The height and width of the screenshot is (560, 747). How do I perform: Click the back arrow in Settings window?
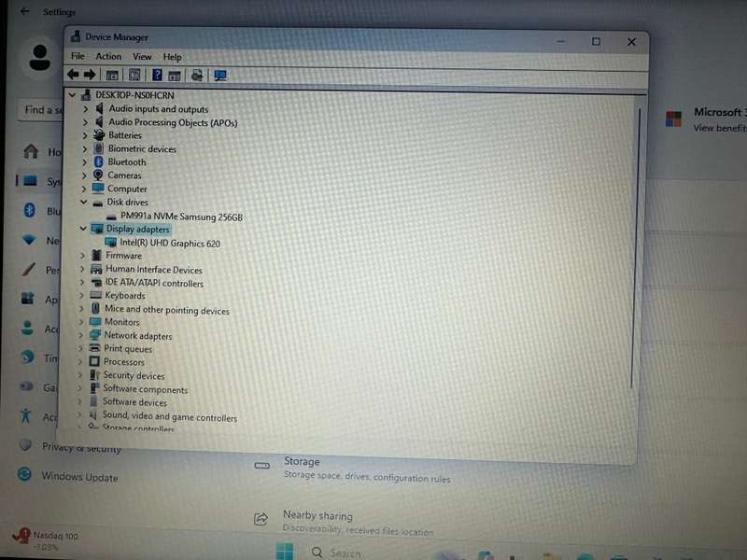pos(25,11)
